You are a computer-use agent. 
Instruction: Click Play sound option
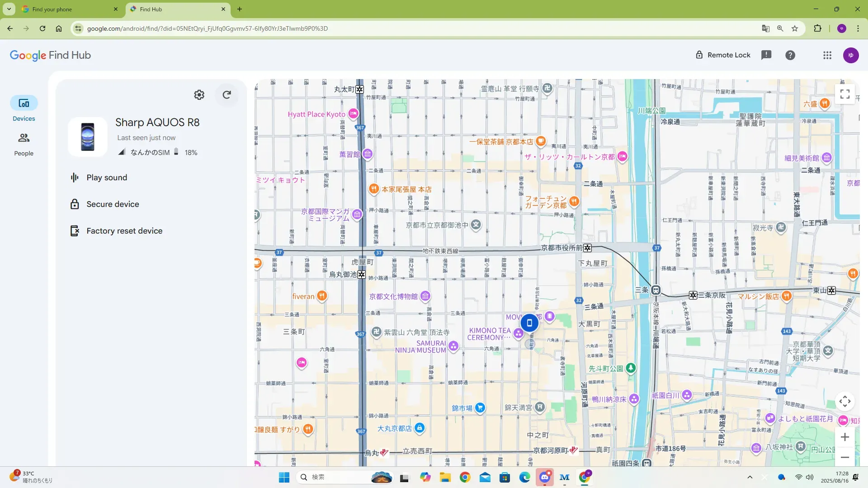107,178
